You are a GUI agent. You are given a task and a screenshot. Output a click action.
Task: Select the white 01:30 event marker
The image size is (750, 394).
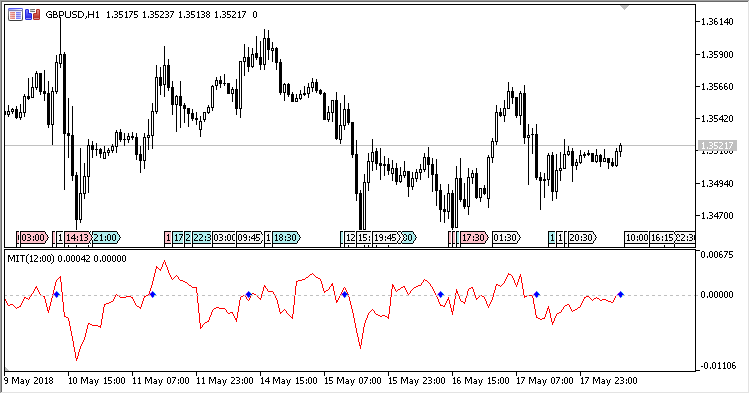pos(506,238)
